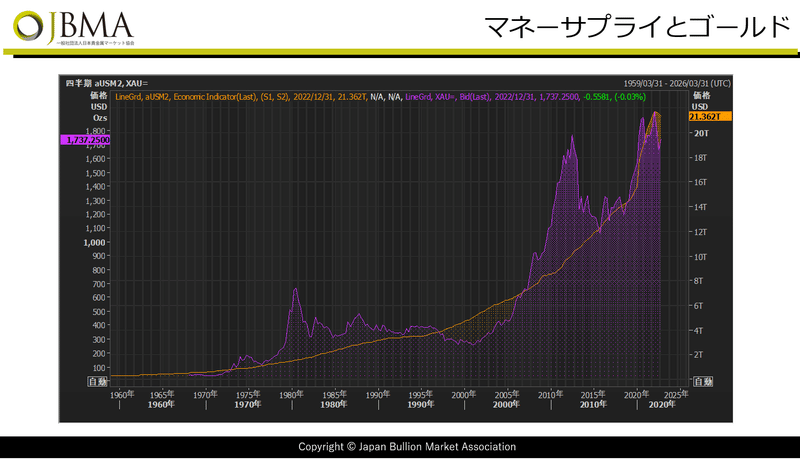Click the 1,600 label on left axis
Viewport: 800px width, 459px height.
[95, 159]
